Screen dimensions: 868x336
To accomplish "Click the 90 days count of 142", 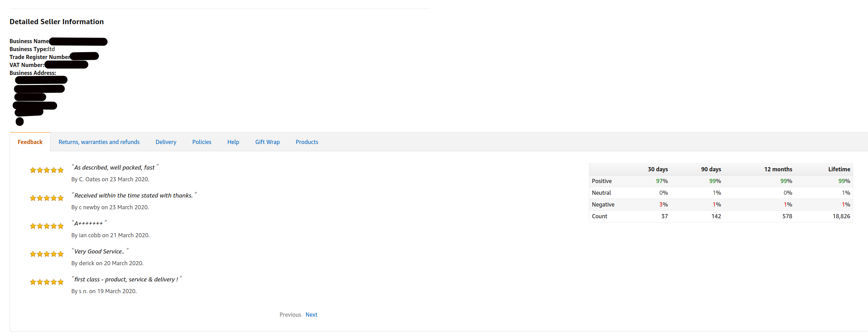I will click(716, 216).
